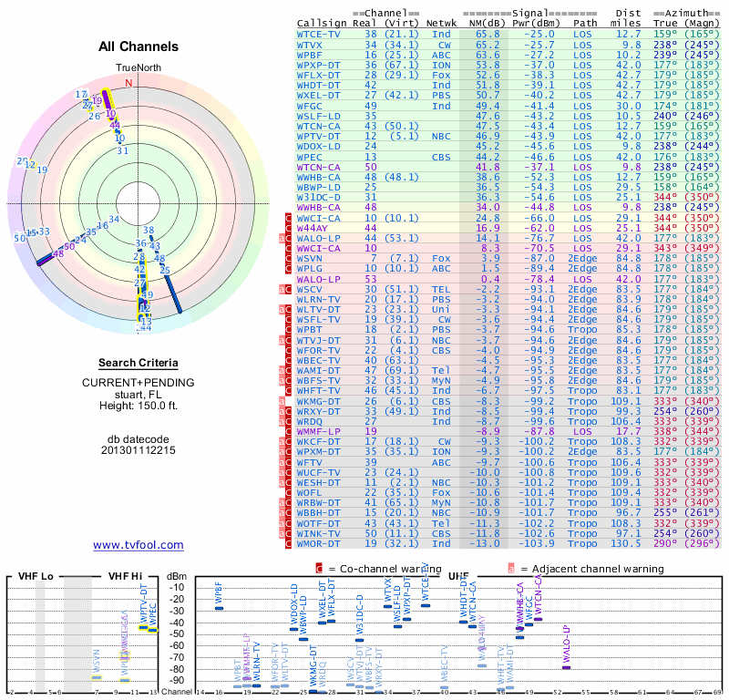
Task: Select the WBWP-LD callsign in the table
Action: pos(318,188)
